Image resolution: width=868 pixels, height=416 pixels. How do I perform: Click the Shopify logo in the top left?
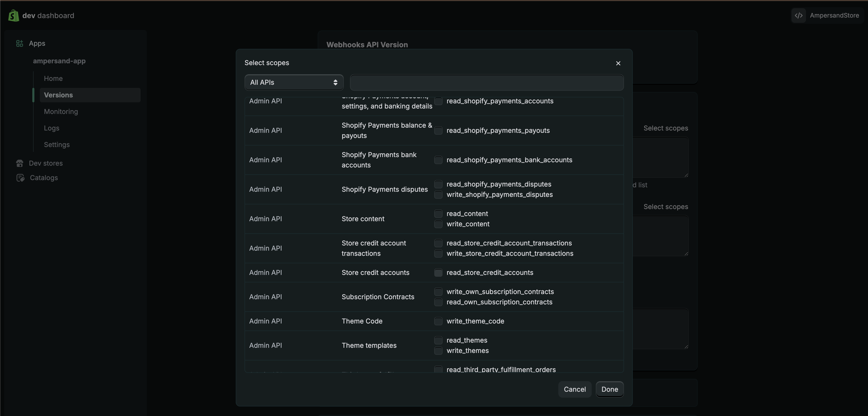[13, 16]
